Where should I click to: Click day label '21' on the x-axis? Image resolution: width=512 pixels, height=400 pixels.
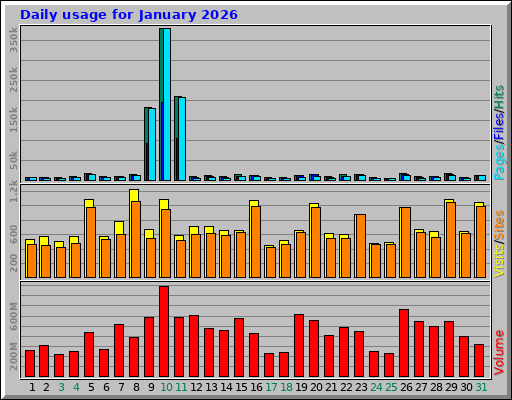tap(331, 387)
